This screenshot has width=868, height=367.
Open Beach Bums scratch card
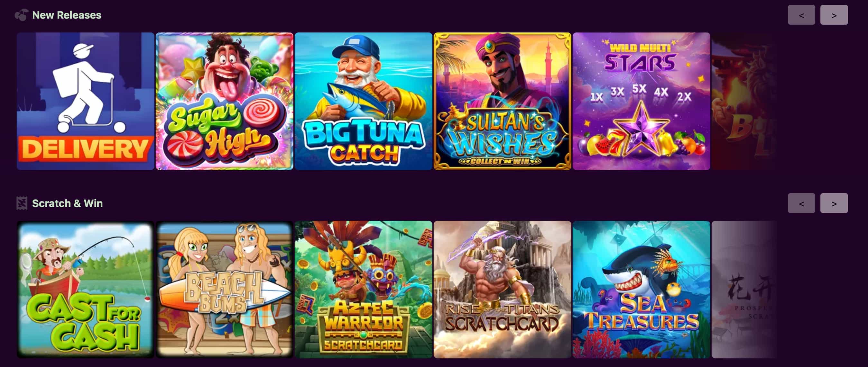click(x=225, y=290)
